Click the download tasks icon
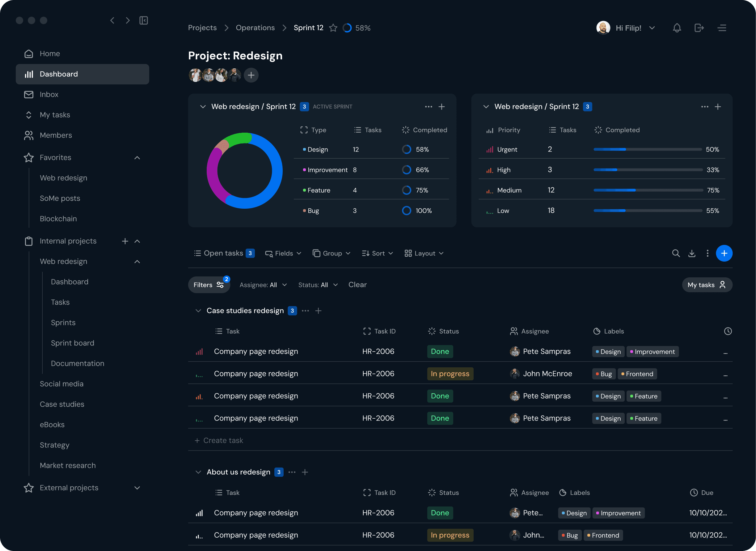Image resolution: width=756 pixels, height=551 pixels. pos(692,253)
